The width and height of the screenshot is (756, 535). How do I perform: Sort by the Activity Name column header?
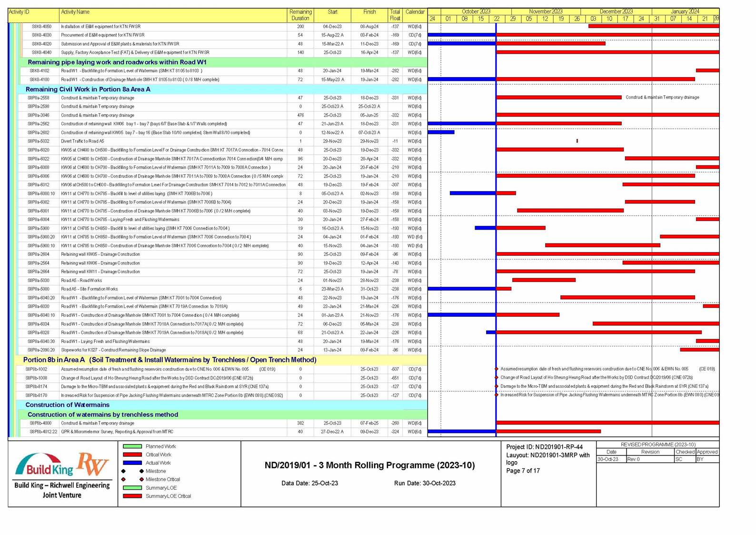click(x=75, y=12)
